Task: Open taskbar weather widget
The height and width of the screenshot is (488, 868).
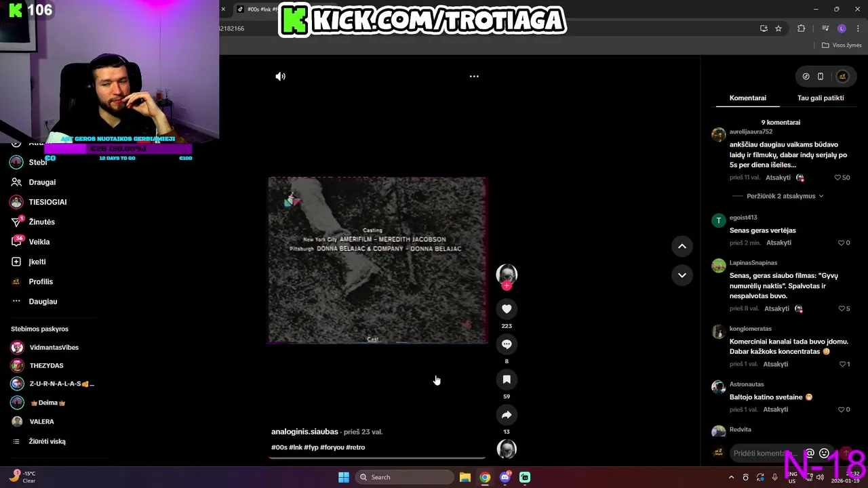Action: [22, 477]
